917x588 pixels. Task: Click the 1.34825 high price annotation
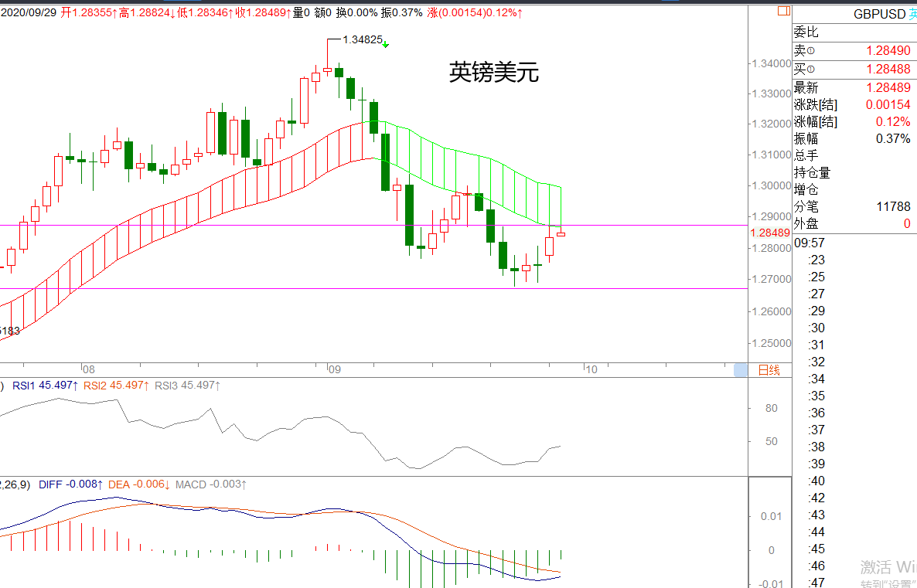[x=363, y=39]
